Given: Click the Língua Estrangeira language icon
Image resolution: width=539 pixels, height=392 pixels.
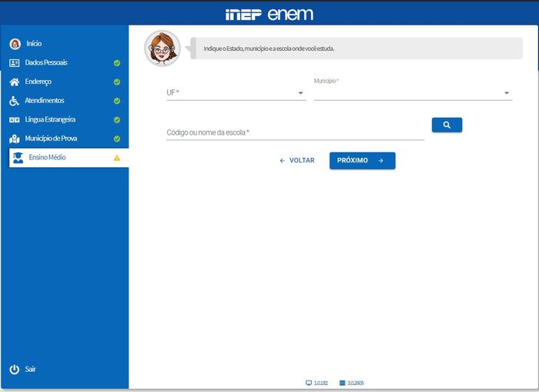Looking at the screenshot, I should tap(14, 119).
